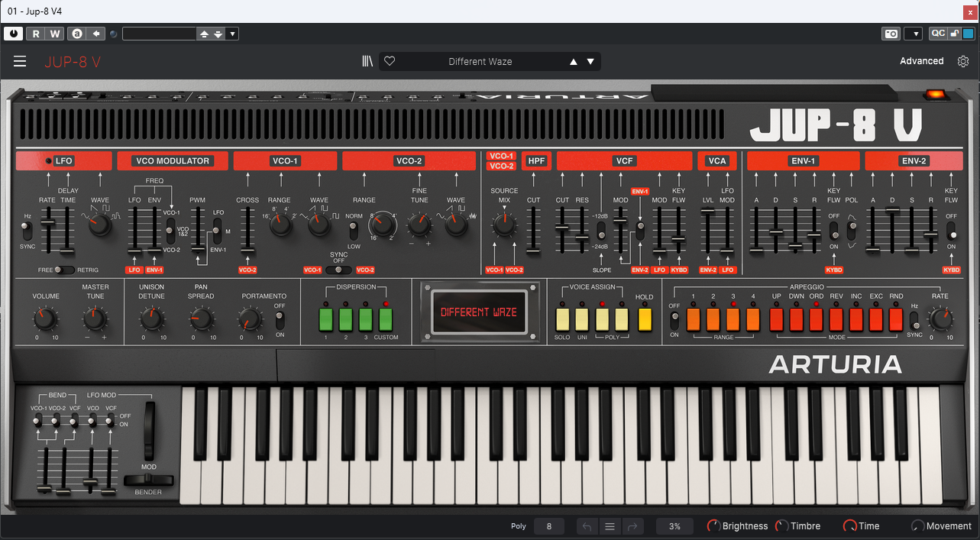This screenshot has width=980, height=540.
Task: Toggle the ENV-2 KEY FLW switch
Action: click(951, 231)
